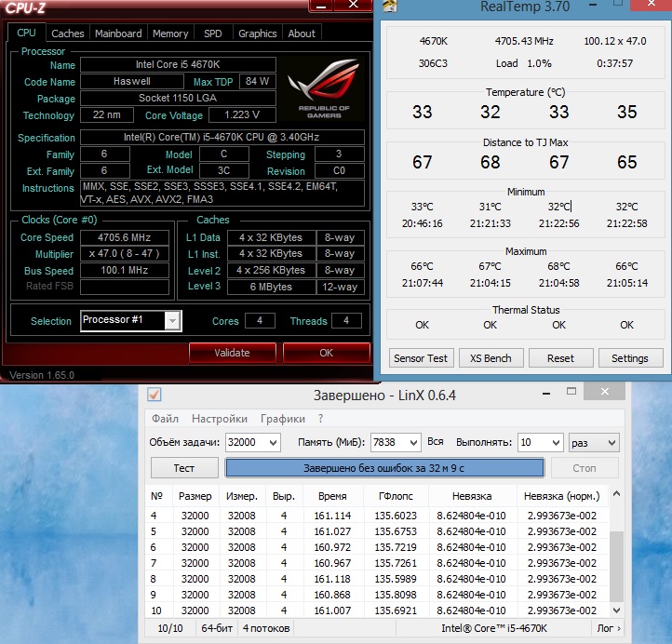Open the Файл menu in LinX
Screen dimensions: 672x644
click(x=165, y=419)
